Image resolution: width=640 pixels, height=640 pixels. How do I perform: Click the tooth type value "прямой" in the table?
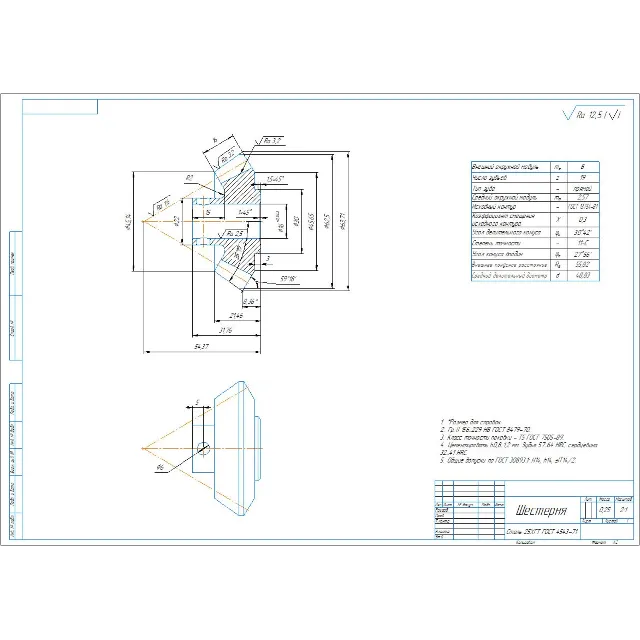tap(582, 189)
